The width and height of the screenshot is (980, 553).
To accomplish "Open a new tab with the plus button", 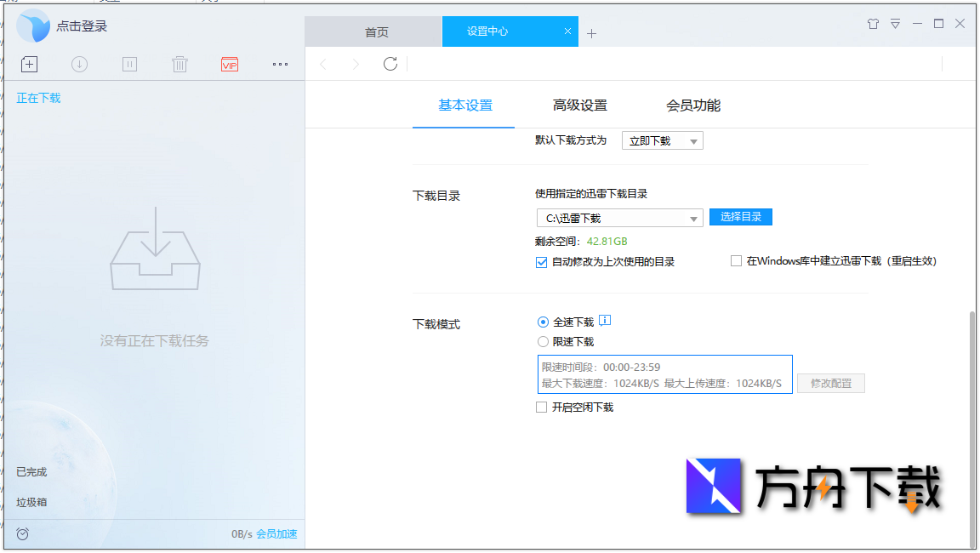I will coord(590,31).
